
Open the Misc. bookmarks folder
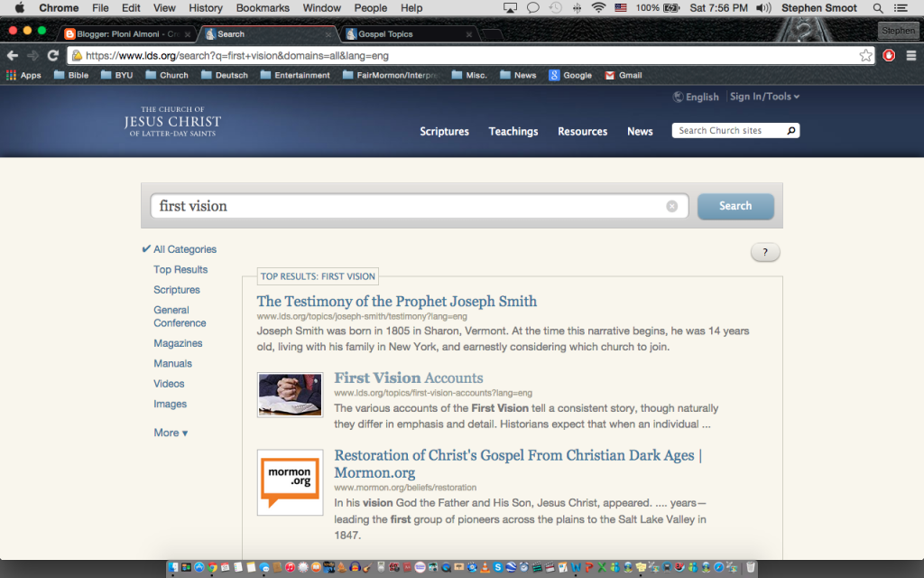coord(469,75)
